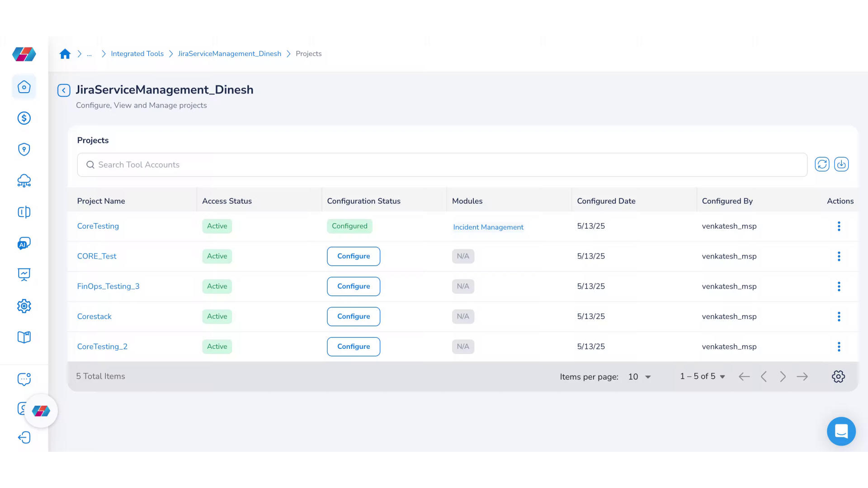Refresh the projects list
This screenshot has height=488, width=868.
point(822,164)
